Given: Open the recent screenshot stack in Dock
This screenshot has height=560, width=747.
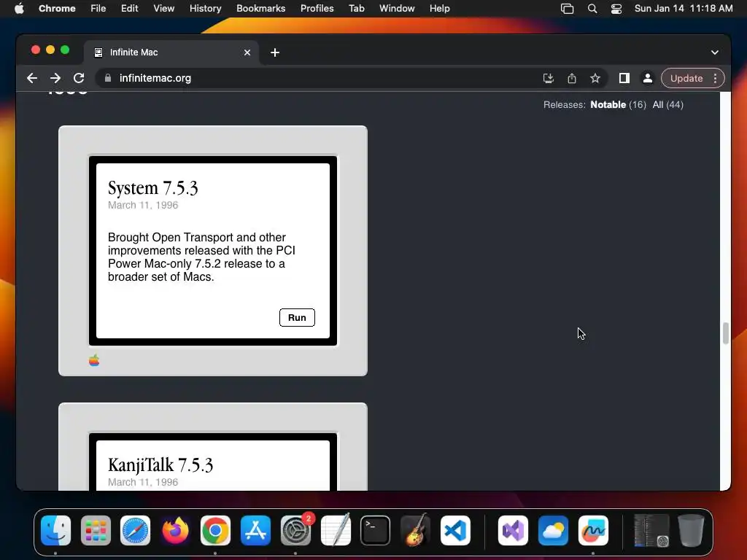Looking at the screenshot, I should tap(651, 531).
